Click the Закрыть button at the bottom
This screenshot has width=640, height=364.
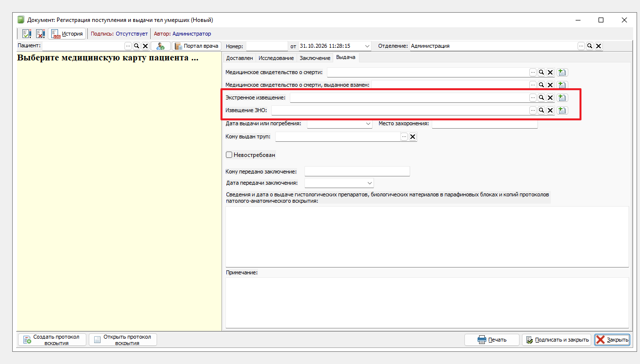(612, 340)
